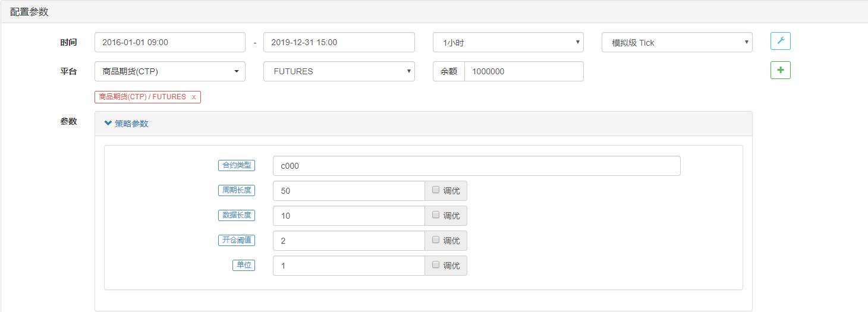Viewport: 868px width, 312px height.
Task: Click the green plus add-platform icon
Action: point(781,70)
